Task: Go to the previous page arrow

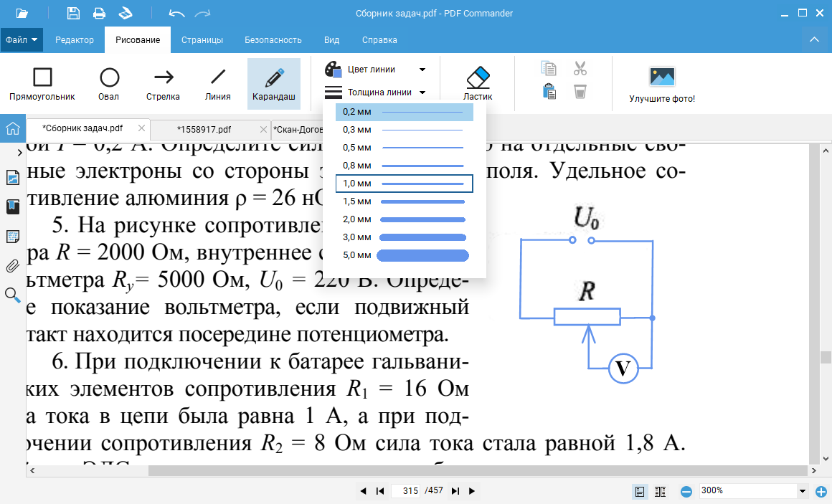Action: click(x=363, y=491)
